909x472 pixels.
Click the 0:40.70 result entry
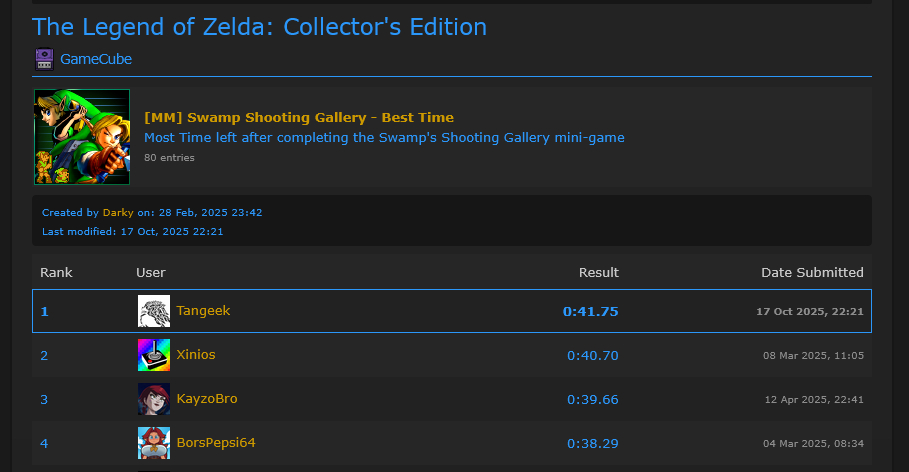tap(592, 355)
